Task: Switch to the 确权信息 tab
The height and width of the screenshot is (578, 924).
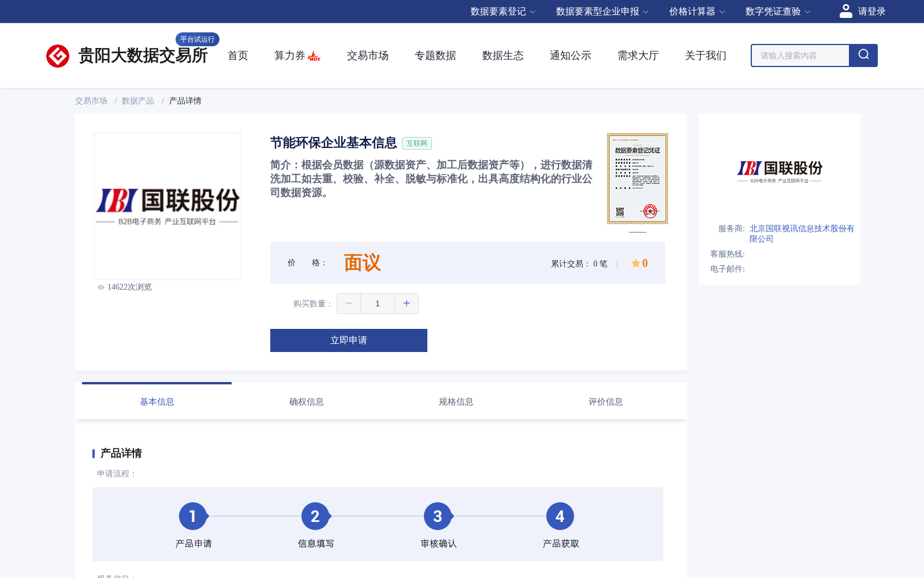Action: click(x=307, y=402)
